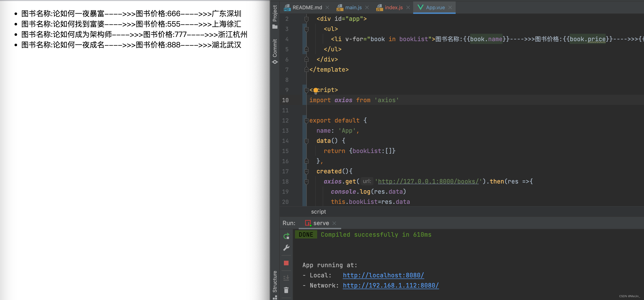Viewport: 644px width, 300px height.
Task: Fold the created() method
Action: (307, 171)
